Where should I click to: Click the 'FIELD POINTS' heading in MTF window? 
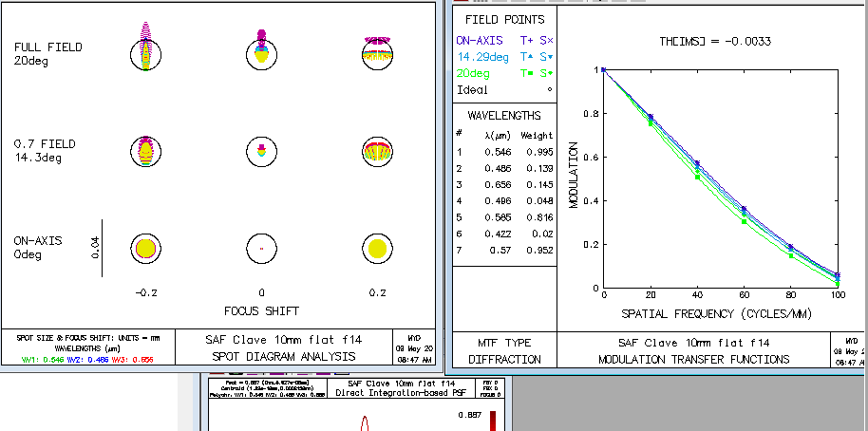tap(505, 19)
